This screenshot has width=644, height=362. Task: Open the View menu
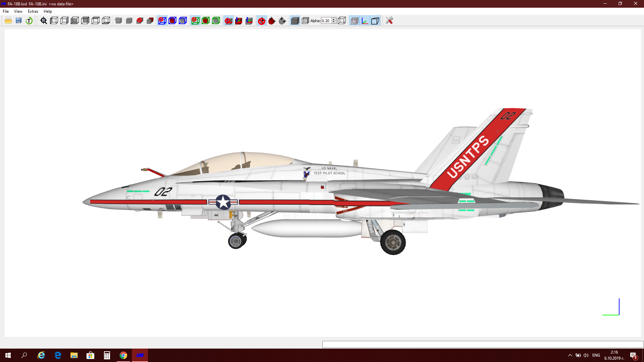(x=18, y=11)
